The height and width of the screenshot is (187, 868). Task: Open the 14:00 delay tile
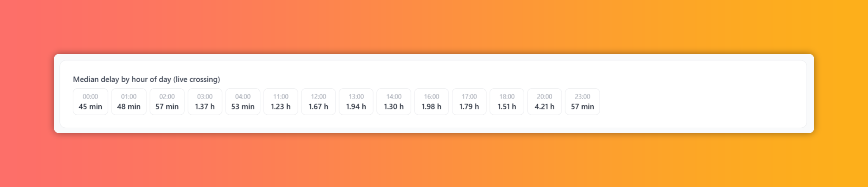pyautogui.click(x=394, y=102)
